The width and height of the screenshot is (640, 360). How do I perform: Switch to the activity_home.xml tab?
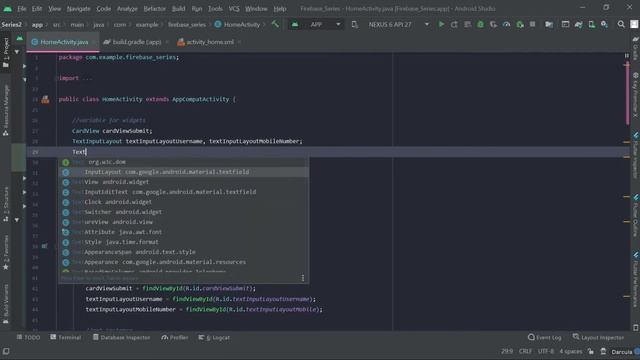pos(210,42)
